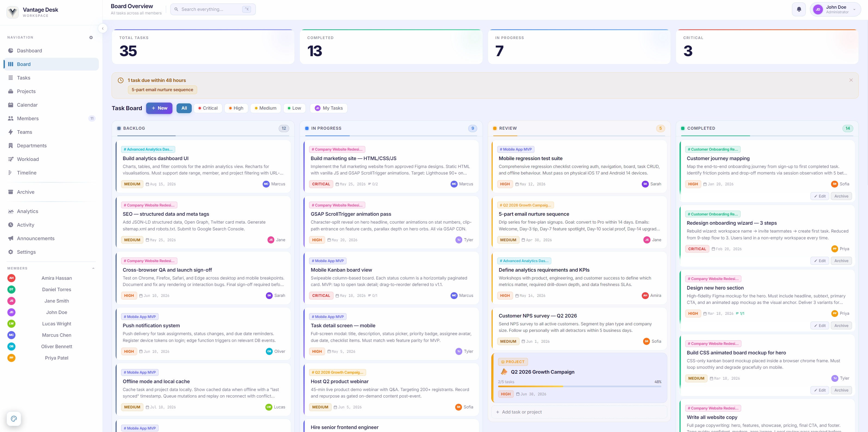Screen dimensions: 868x432
Task: Open the Workload view
Action: tap(51, 159)
